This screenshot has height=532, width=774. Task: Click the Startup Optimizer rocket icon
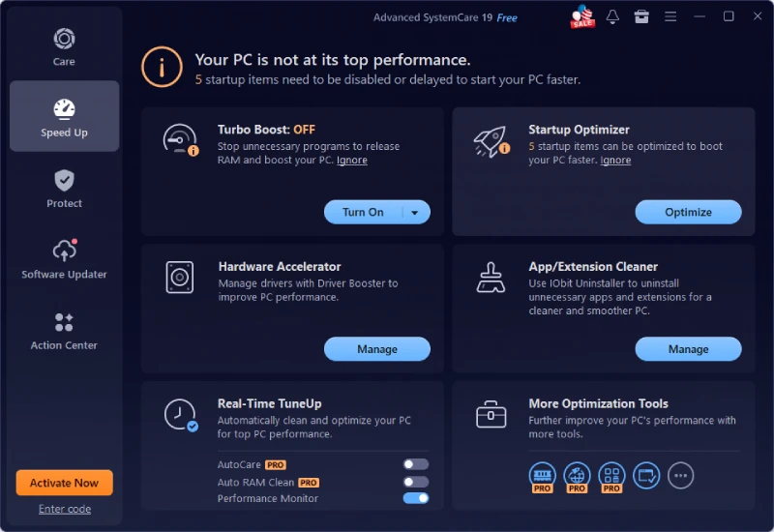(x=491, y=141)
